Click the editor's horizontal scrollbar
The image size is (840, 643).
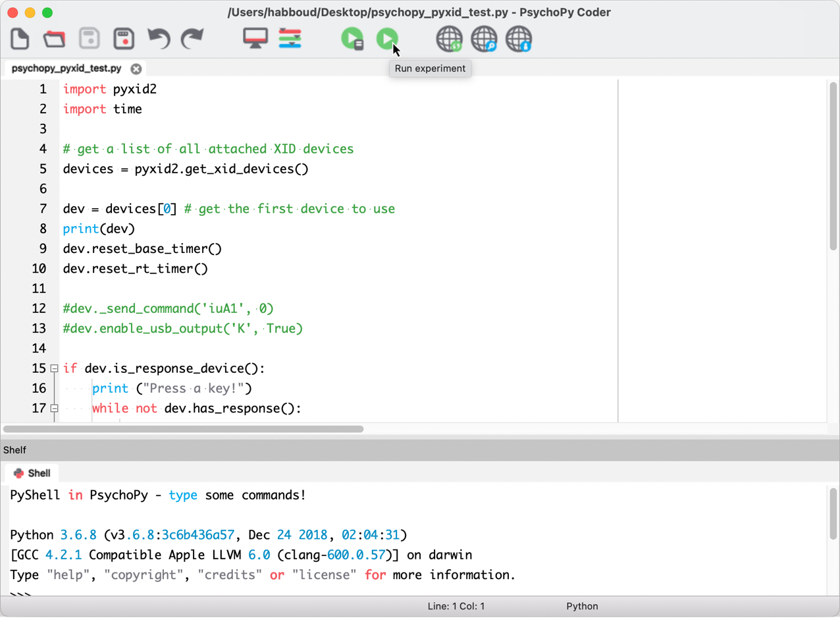coord(183,429)
